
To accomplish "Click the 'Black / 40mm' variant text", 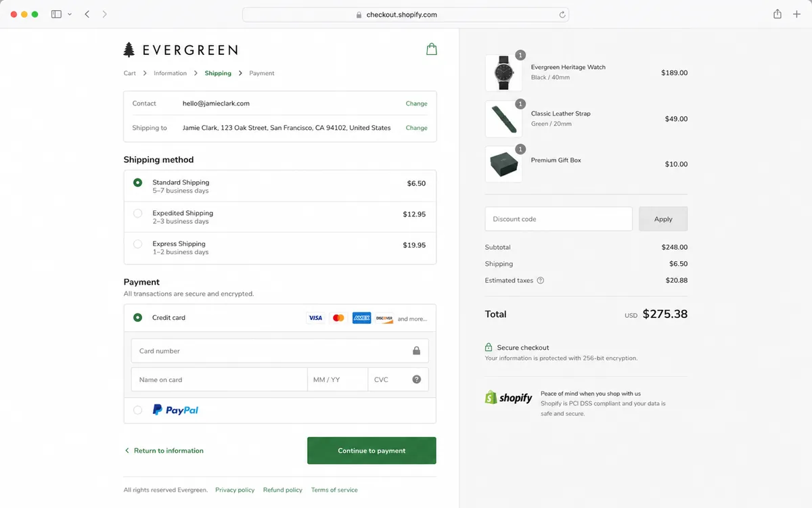I will coord(550,78).
